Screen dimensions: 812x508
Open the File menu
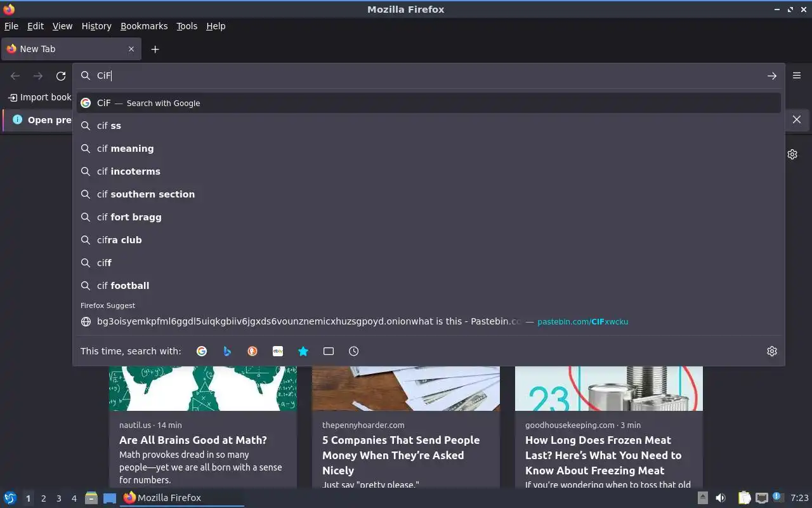[x=11, y=26]
